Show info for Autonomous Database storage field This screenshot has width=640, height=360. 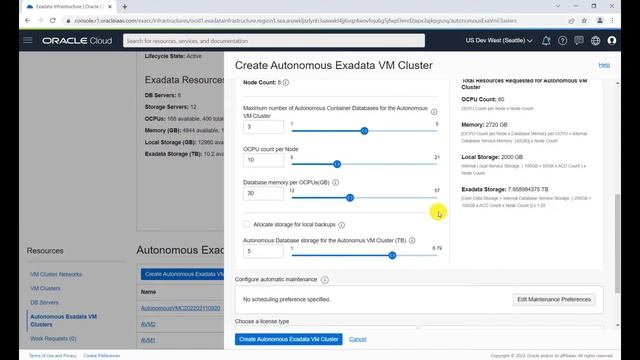(x=412, y=241)
